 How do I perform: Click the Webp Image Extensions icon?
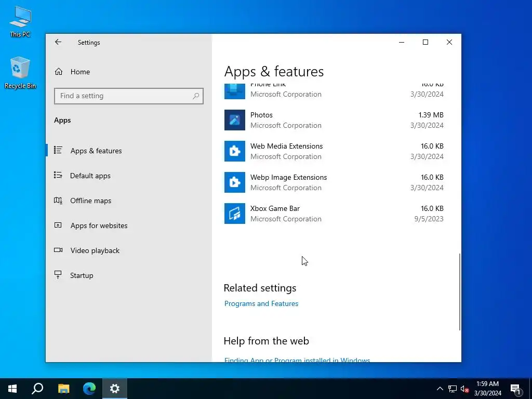235,182
